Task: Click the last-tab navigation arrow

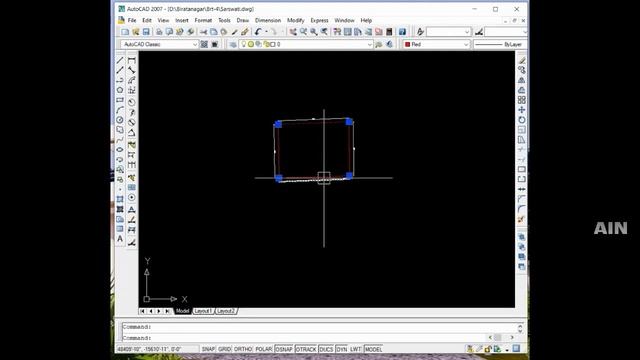Action: [x=167, y=311]
